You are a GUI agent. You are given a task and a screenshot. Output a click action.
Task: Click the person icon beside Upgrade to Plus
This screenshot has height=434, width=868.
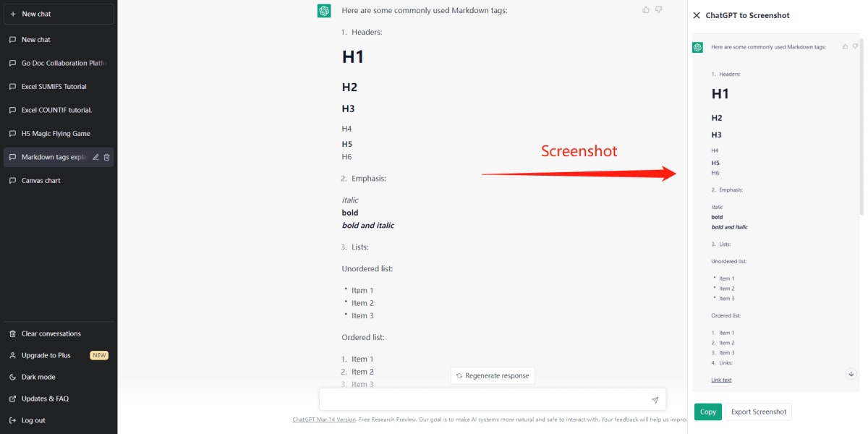13,355
